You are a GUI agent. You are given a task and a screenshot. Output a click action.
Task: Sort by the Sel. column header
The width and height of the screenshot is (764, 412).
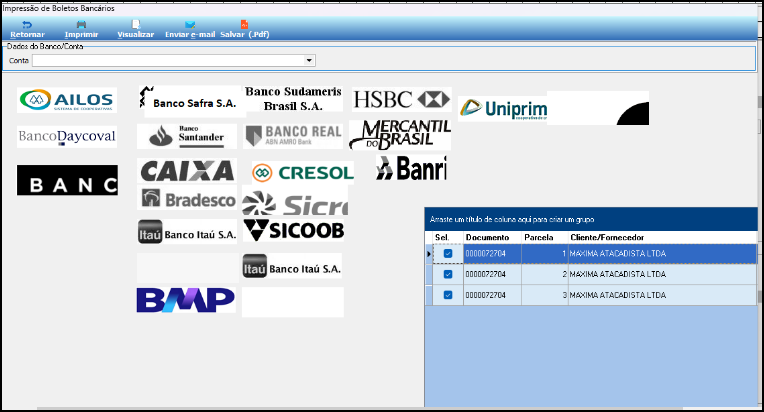click(x=448, y=238)
